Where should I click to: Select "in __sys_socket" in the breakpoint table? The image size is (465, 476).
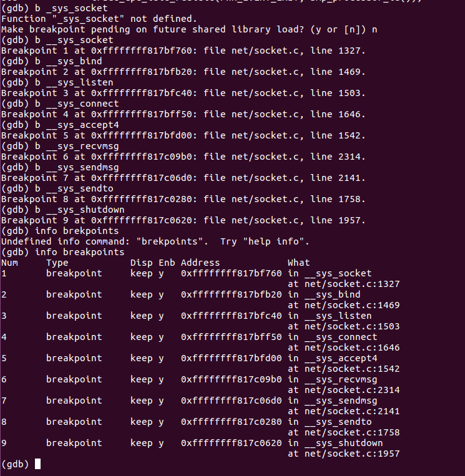330,273
